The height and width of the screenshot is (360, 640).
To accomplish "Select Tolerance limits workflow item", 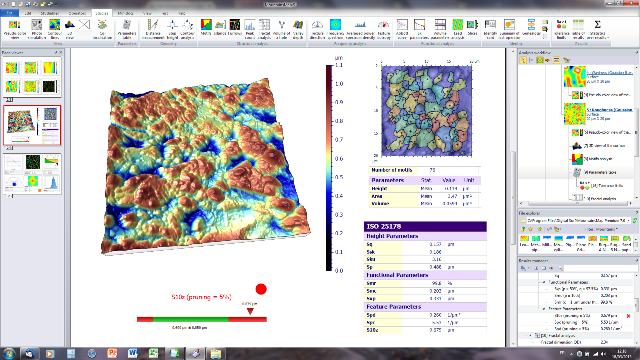I will point(602,186).
